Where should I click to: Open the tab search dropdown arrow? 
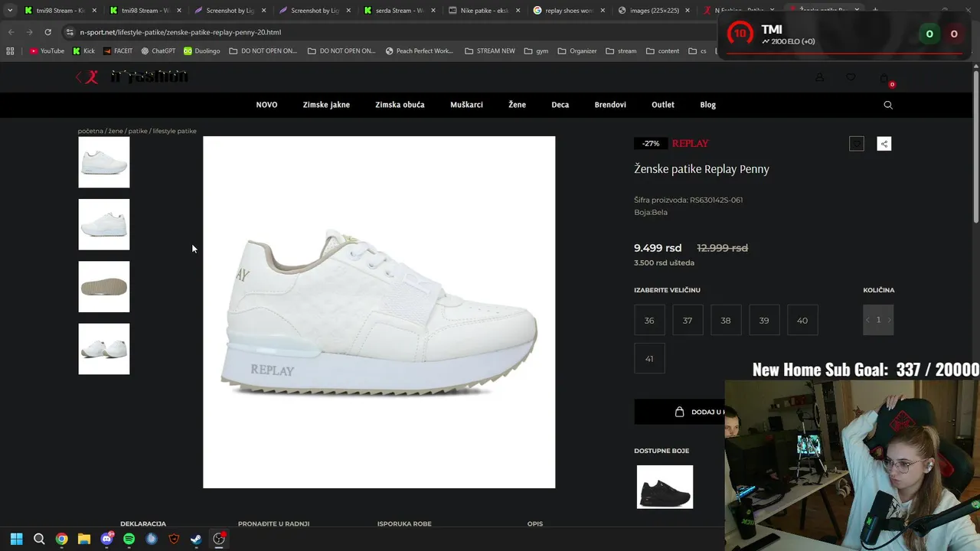tap(10, 10)
